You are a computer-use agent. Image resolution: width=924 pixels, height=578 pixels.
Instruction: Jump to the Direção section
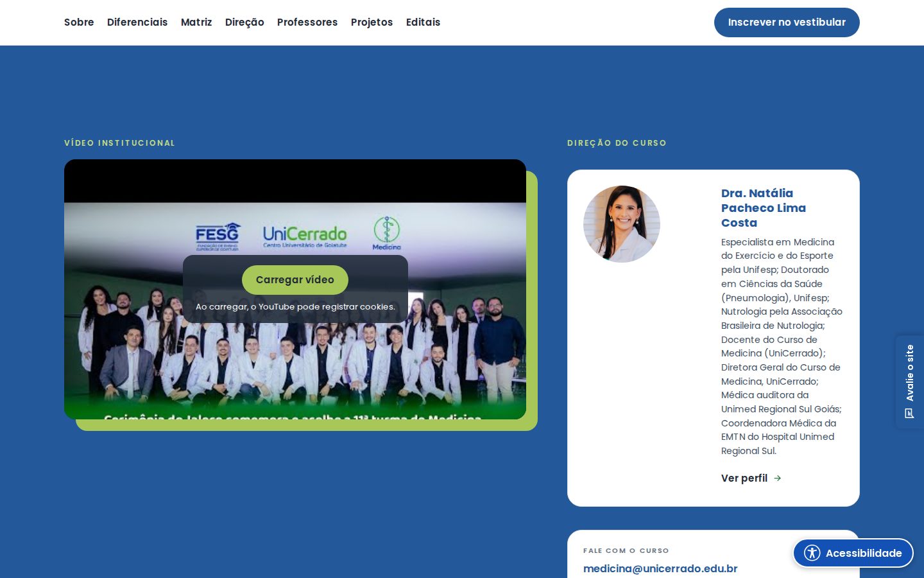point(244,22)
